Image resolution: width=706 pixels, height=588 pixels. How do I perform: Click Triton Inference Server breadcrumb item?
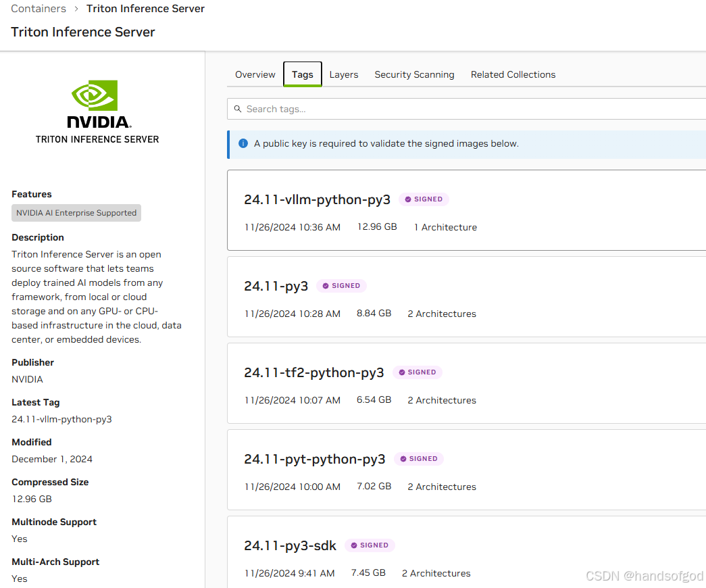pyautogui.click(x=145, y=9)
